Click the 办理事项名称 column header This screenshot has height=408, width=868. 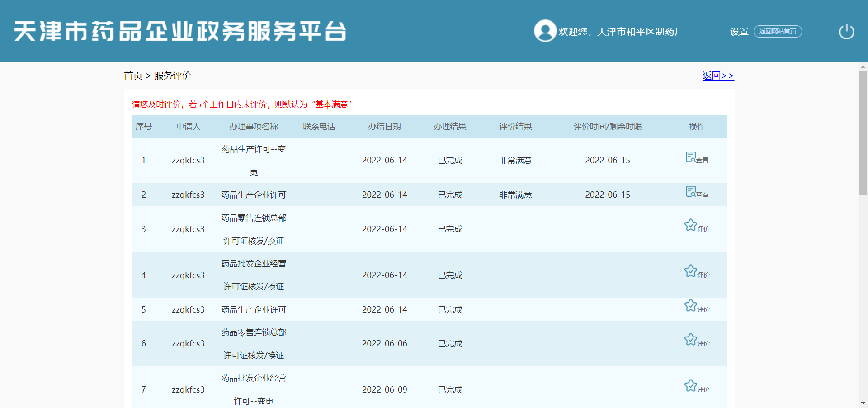254,127
